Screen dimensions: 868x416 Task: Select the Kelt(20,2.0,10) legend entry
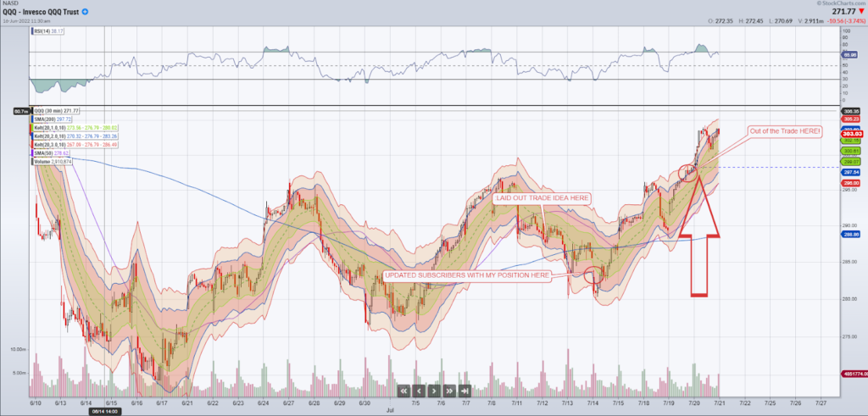(74, 136)
